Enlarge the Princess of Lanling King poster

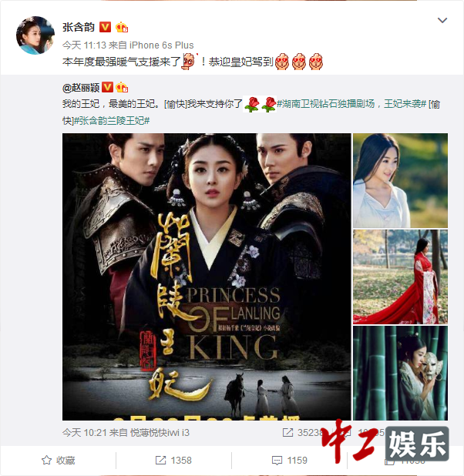pyautogui.click(x=207, y=277)
